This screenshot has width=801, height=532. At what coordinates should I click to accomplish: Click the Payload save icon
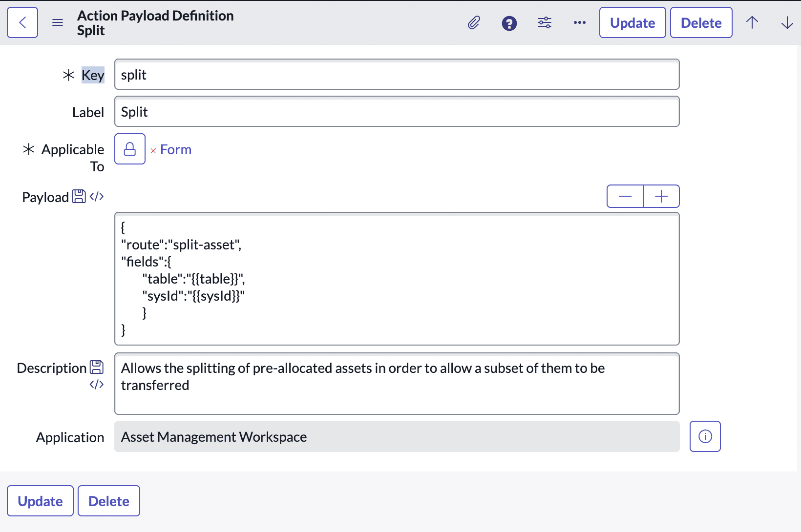pyautogui.click(x=79, y=196)
